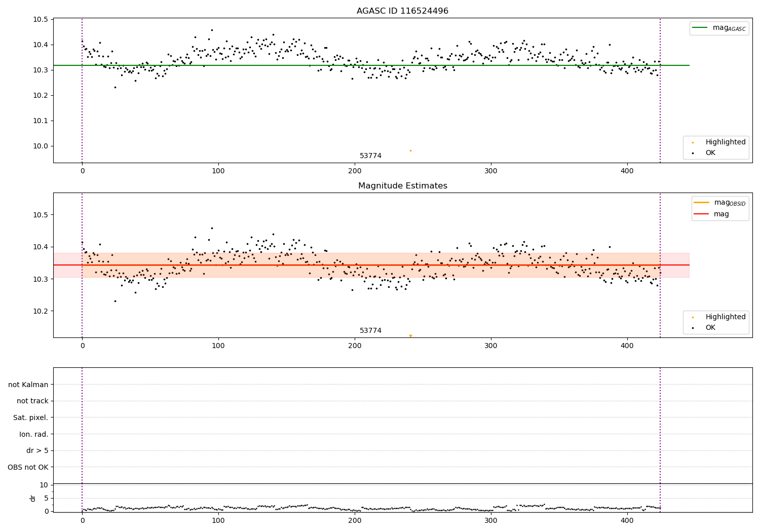760x532 pixels.
Task: Click the 'Highlighted' legend entry in top plot
Action: [719, 142]
